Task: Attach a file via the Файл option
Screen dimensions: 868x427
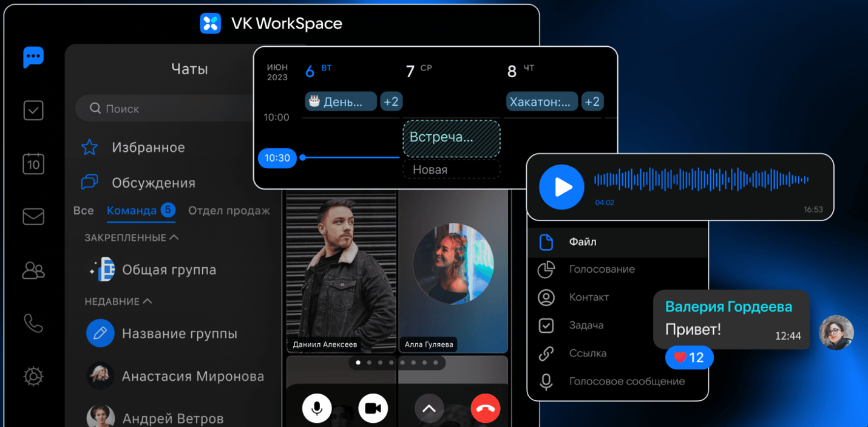Action: click(581, 242)
